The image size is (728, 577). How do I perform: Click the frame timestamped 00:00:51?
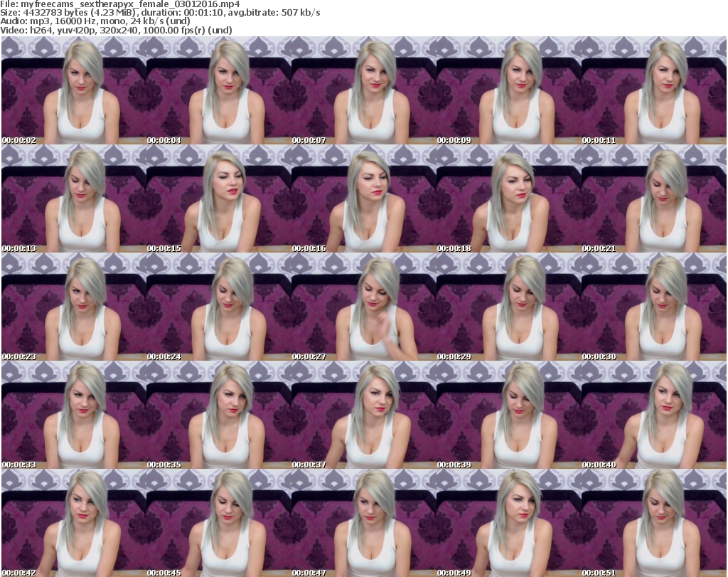click(654, 523)
